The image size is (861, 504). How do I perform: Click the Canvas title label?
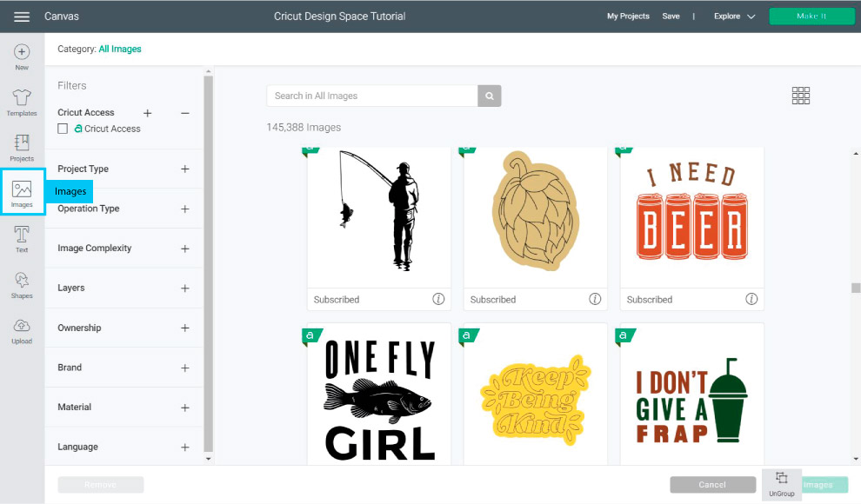[62, 17]
